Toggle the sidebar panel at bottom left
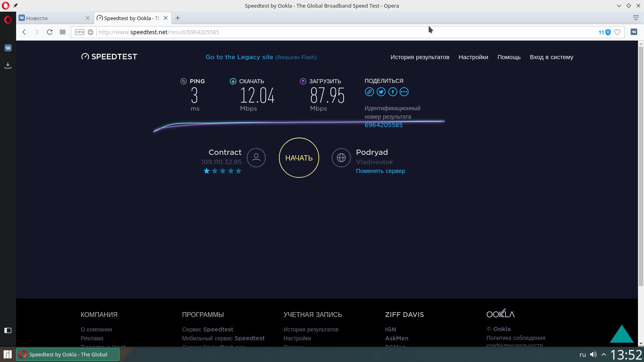The image size is (644, 362). (x=8, y=330)
